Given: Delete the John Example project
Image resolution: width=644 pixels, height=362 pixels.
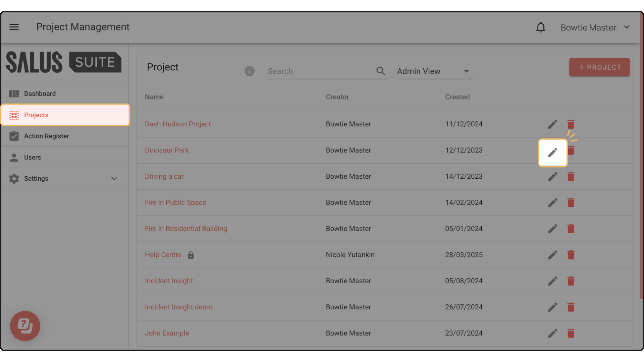Looking at the screenshot, I should click(571, 333).
